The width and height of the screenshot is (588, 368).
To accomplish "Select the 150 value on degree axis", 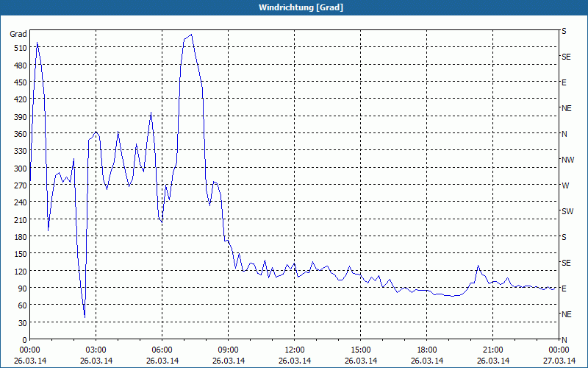I will [21, 254].
